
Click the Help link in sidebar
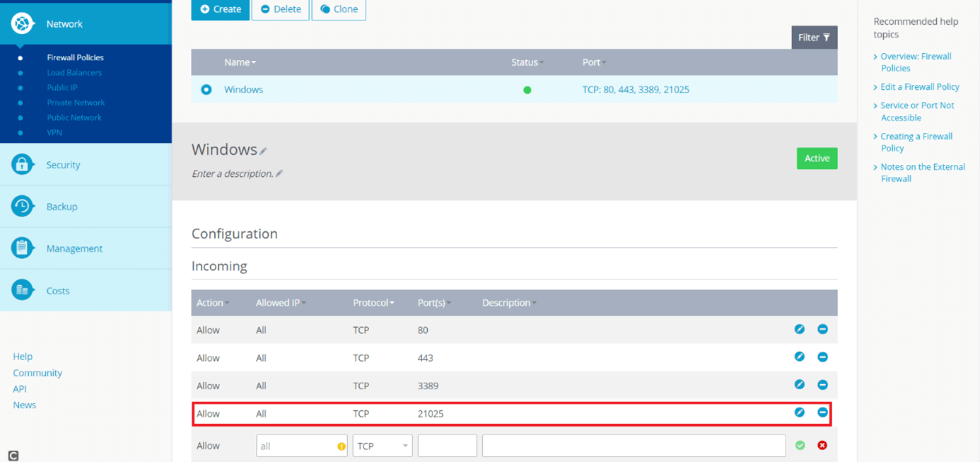tap(23, 357)
